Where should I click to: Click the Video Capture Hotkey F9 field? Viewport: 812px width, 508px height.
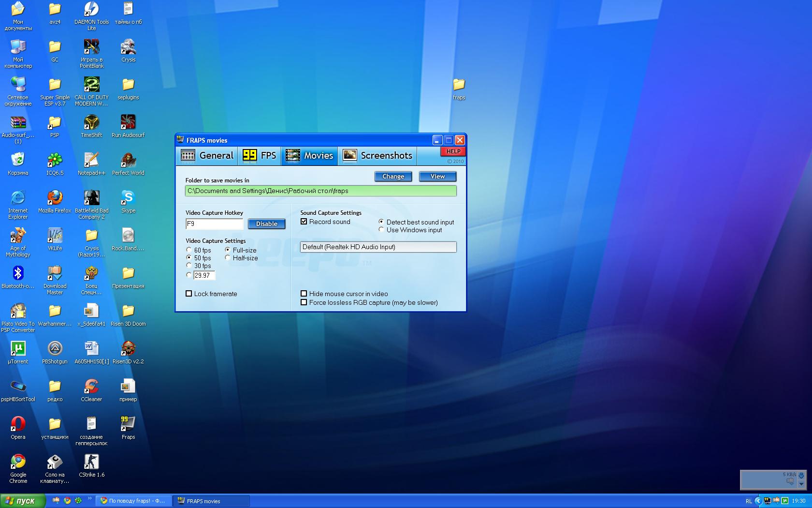pos(215,224)
